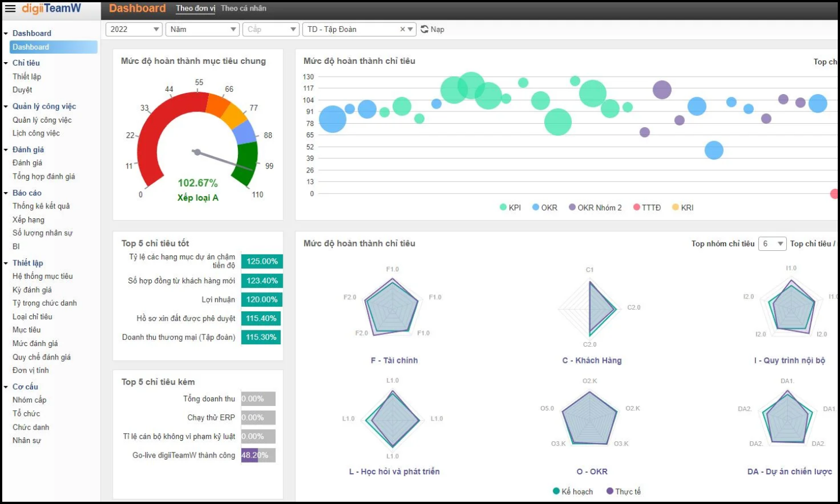The image size is (840, 504).
Task: Open the Xếp hạng report
Action: coord(28,220)
